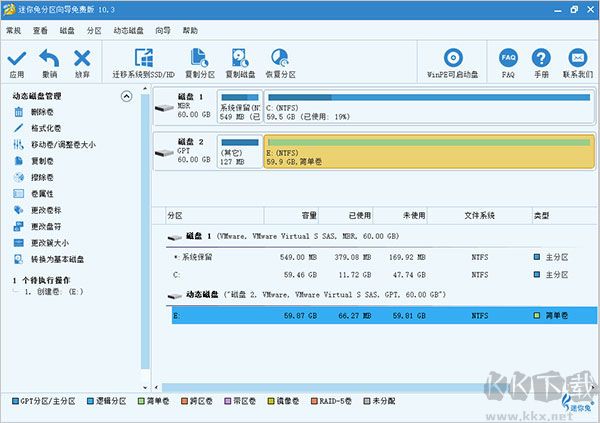Screen dimensions: 600x423
Task: Click the 1 个待执行操作 heading
Action: click(41, 281)
